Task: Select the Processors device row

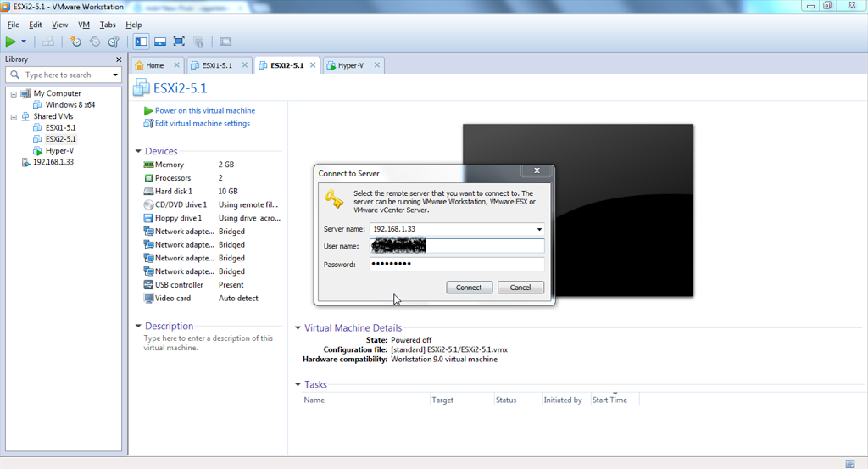Action: (212, 178)
